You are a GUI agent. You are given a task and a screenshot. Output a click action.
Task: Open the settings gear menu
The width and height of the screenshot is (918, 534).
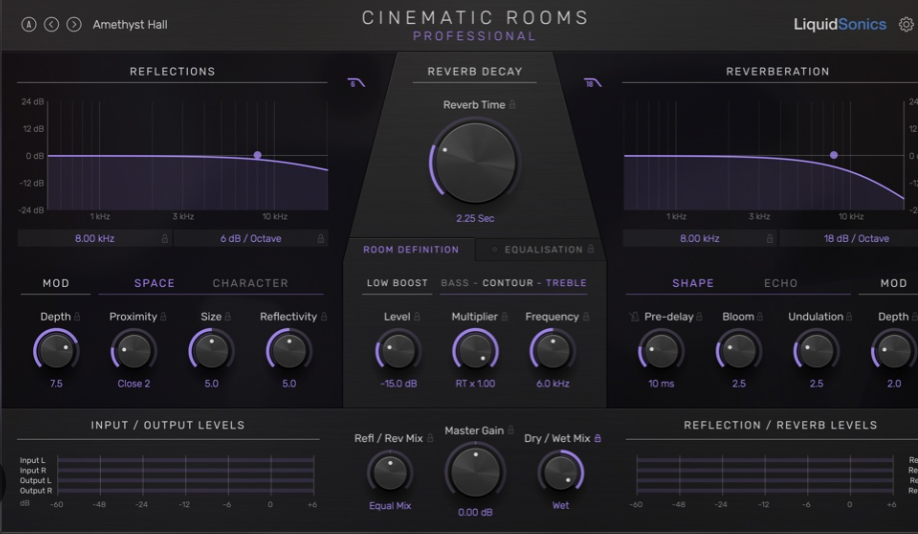(906, 25)
